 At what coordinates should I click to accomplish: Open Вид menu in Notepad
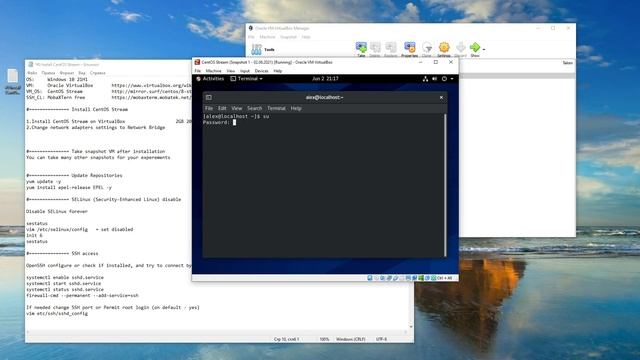click(x=82, y=73)
